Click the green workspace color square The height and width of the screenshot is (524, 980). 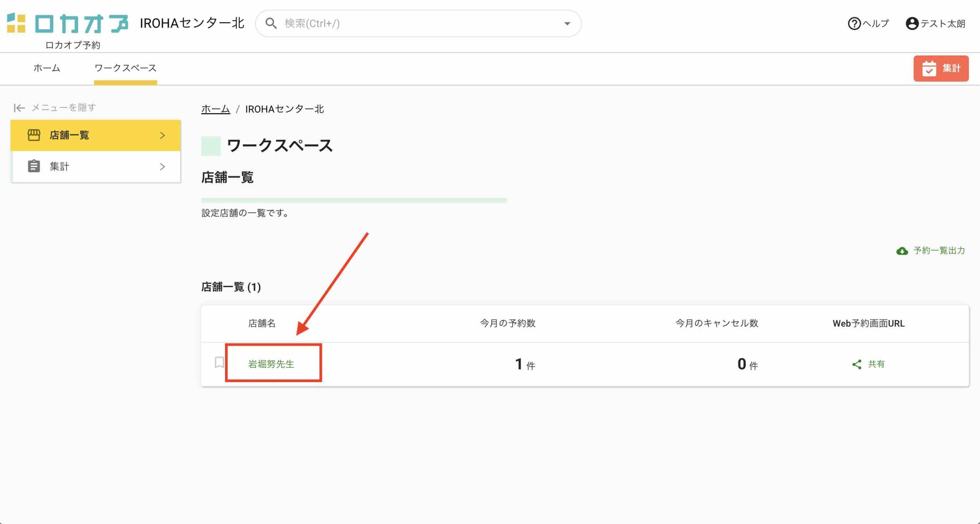211,146
